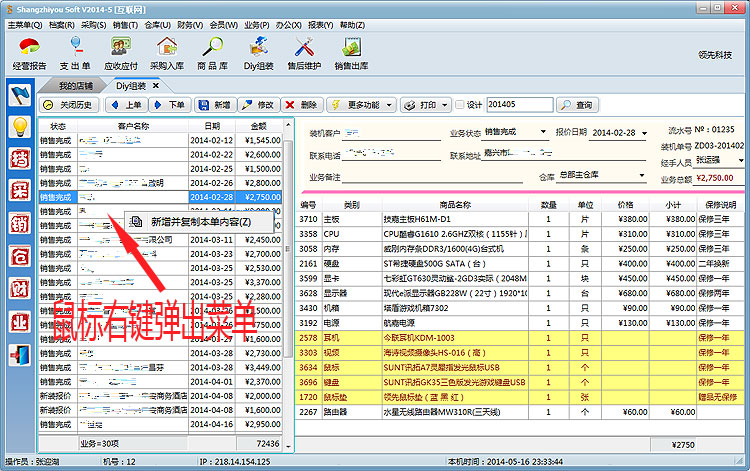Open the 采购入库 toolbar icon
750x471 pixels.
coord(166,53)
